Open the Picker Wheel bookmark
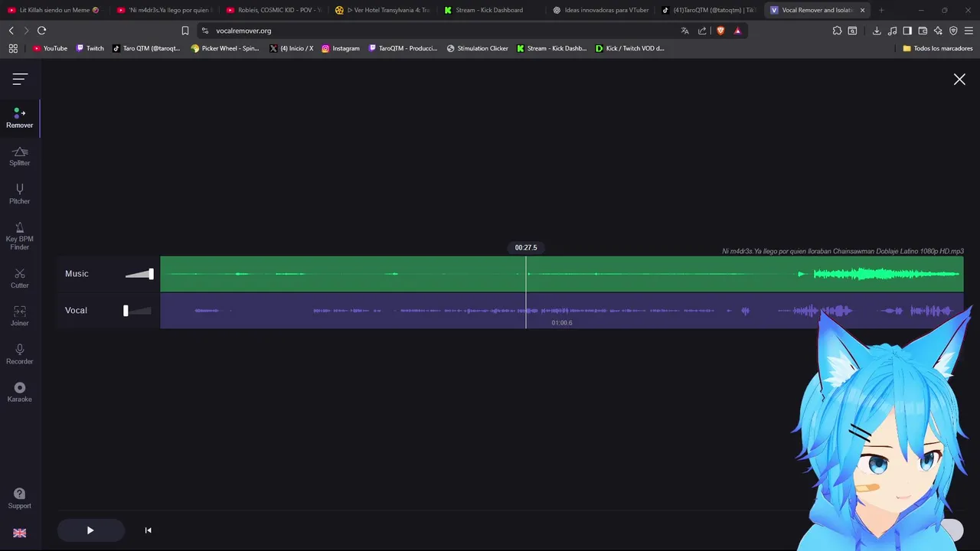The image size is (980, 551). pyautogui.click(x=225, y=48)
